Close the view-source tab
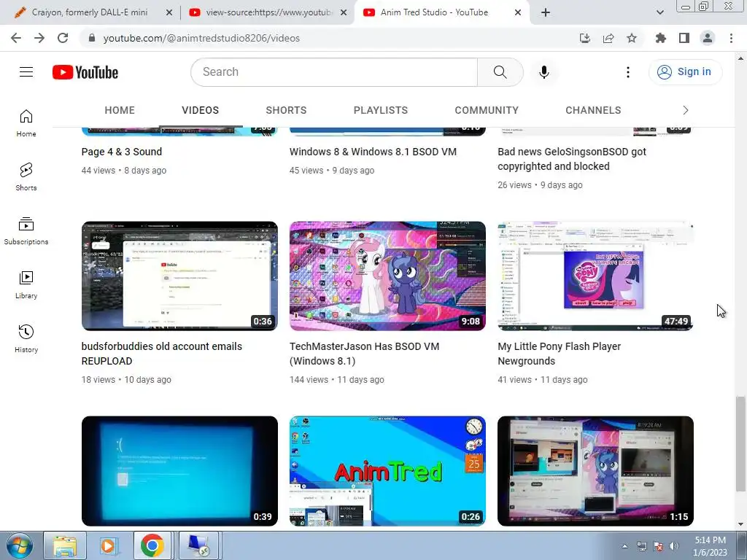 point(343,12)
